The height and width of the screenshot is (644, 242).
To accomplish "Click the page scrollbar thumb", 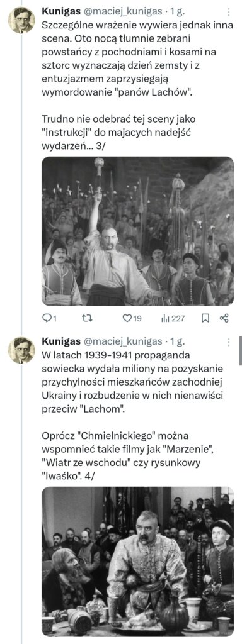I will pyautogui.click(x=240, y=350).
